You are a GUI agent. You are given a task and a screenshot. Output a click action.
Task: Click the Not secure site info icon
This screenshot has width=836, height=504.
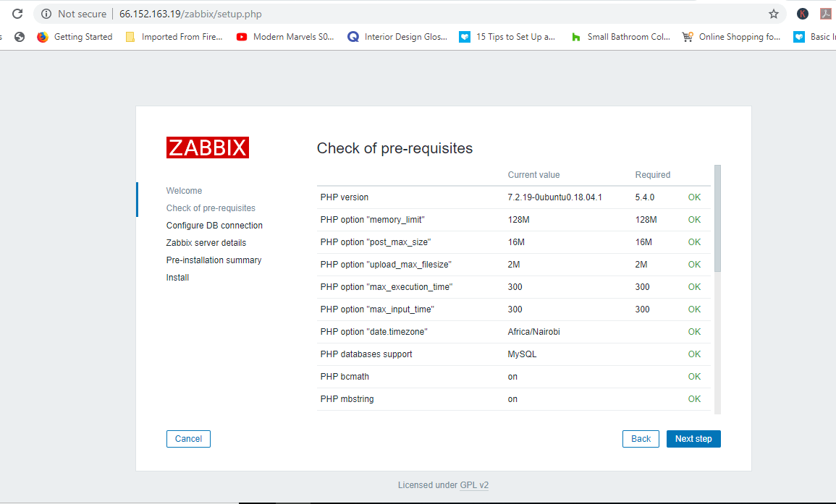(x=46, y=14)
